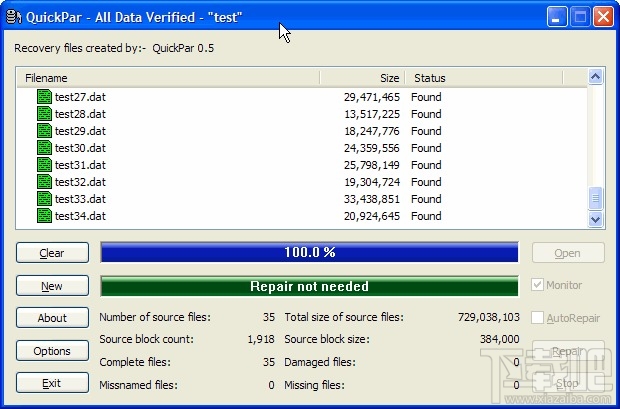The height and width of the screenshot is (409, 620).
Task: Click the size value 18,247,776
Action: coord(372,131)
